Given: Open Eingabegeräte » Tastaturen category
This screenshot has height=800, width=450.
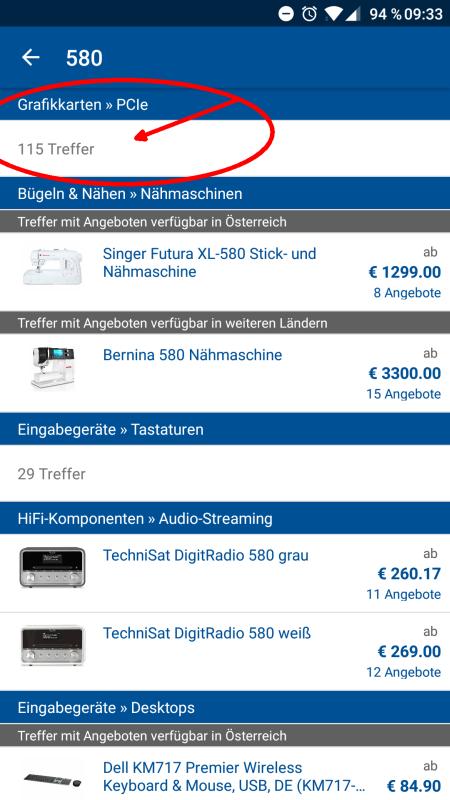Looking at the screenshot, I should pos(225,429).
